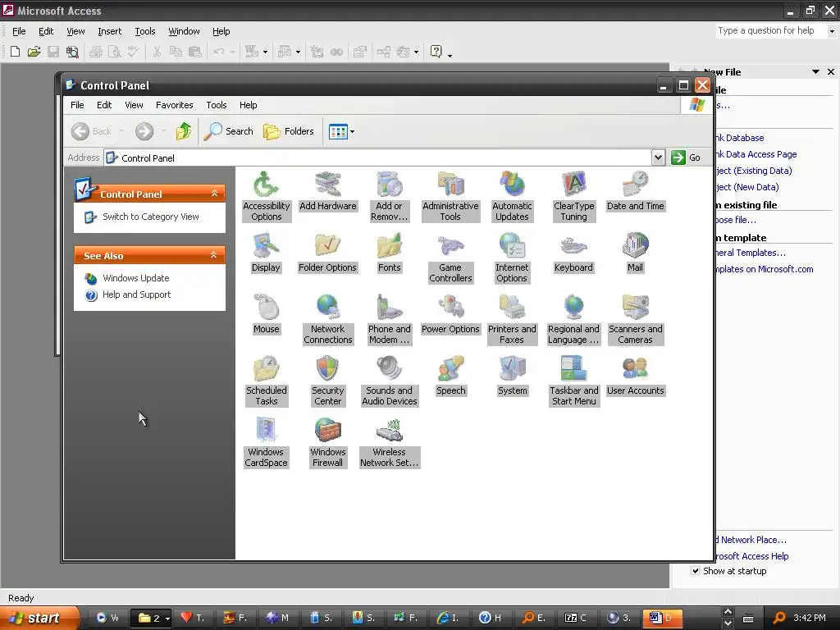Viewport: 840px width, 630px height.
Task: Open Date and Time icon
Action: (x=636, y=190)
